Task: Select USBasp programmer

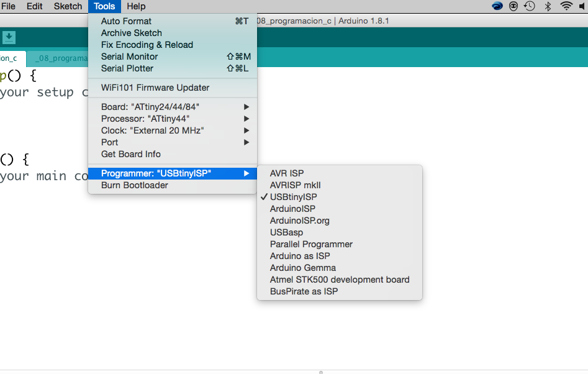Action: (340, 232)
